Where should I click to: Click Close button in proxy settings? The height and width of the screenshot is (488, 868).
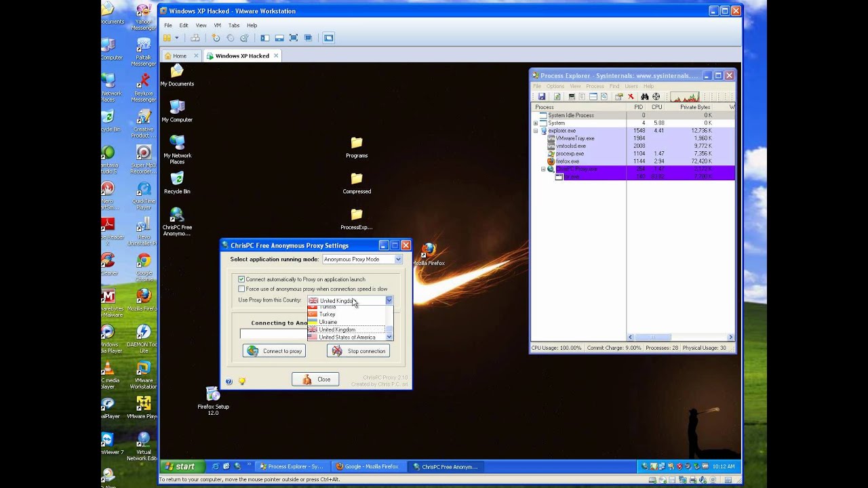pos(315,380)
